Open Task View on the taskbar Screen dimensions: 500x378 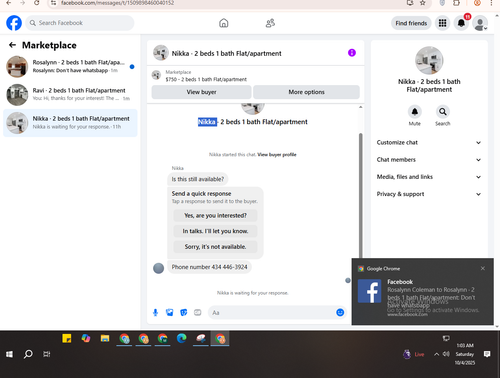point(47,354)
